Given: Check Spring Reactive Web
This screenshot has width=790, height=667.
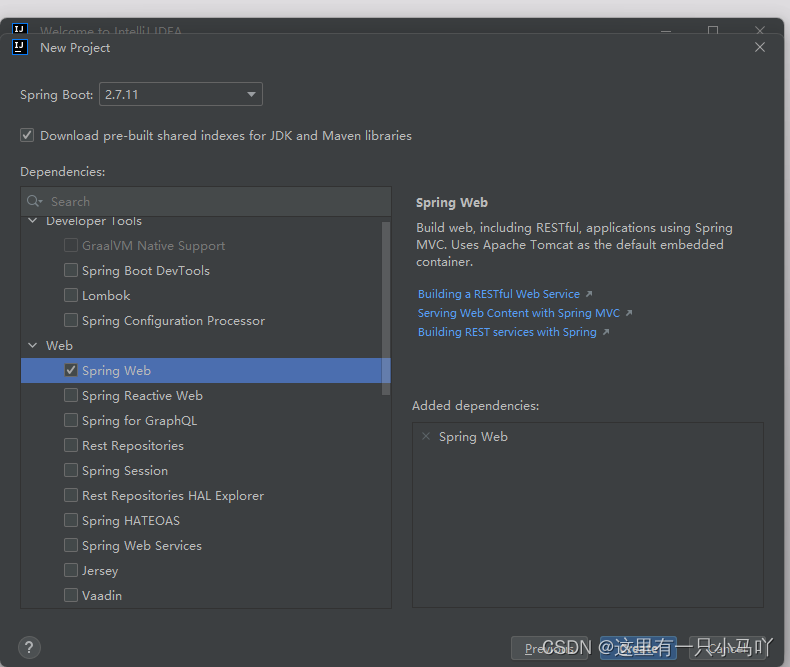Looking at the screenshot, I should click(71, 395).
